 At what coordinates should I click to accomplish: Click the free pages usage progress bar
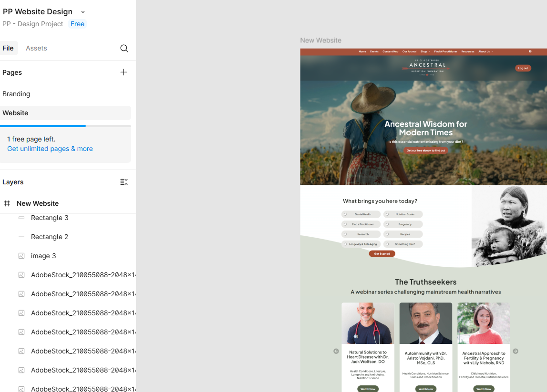click(x=65, y=126)
